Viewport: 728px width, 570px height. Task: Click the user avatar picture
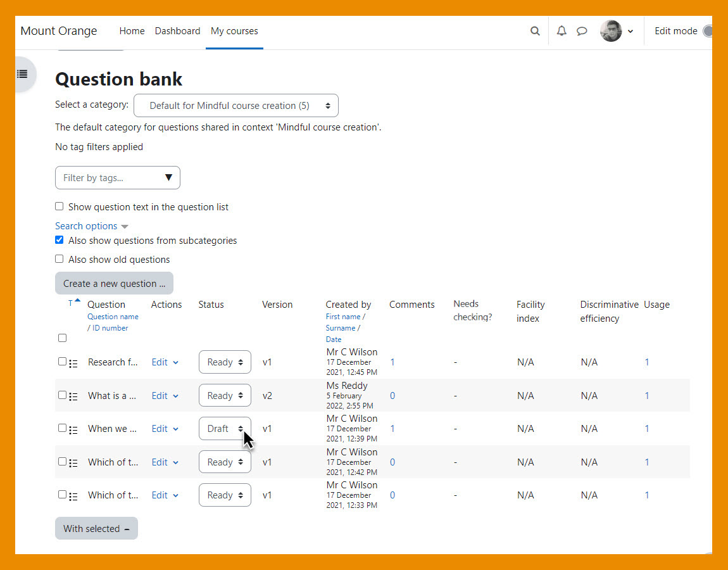611,31
